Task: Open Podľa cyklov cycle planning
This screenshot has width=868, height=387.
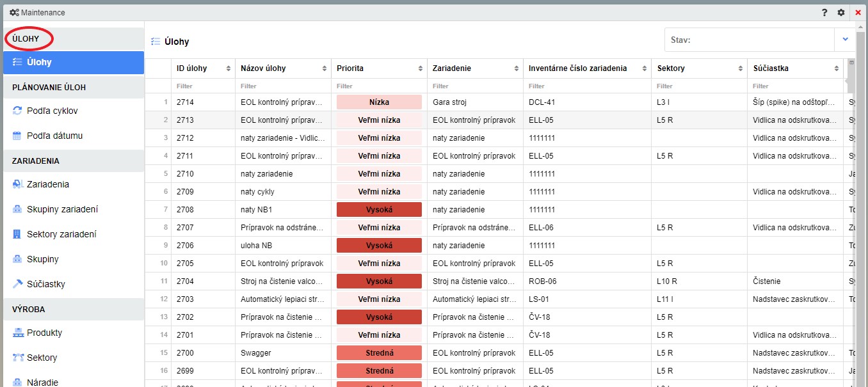Action: [52, 111]
